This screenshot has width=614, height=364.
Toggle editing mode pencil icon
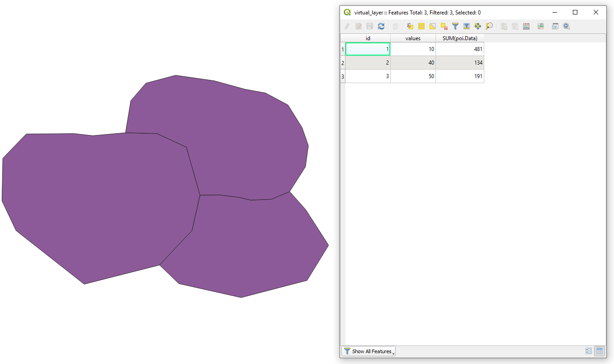(x=347, y=26)
